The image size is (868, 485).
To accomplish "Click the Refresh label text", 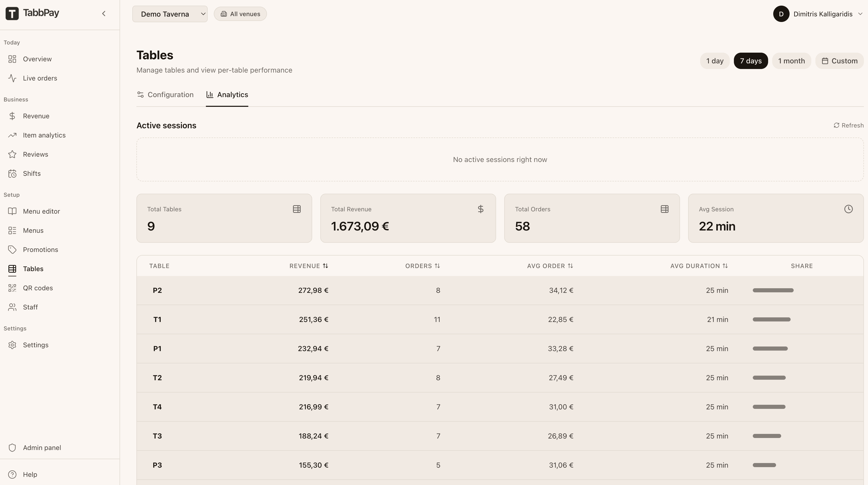I will (x=852, y=125).
